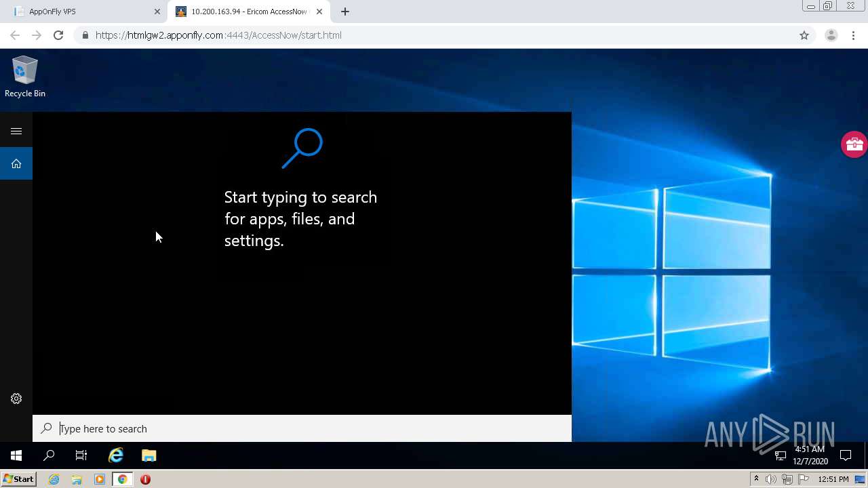Click host Action Center flag icon

click(x=804, y=479)
